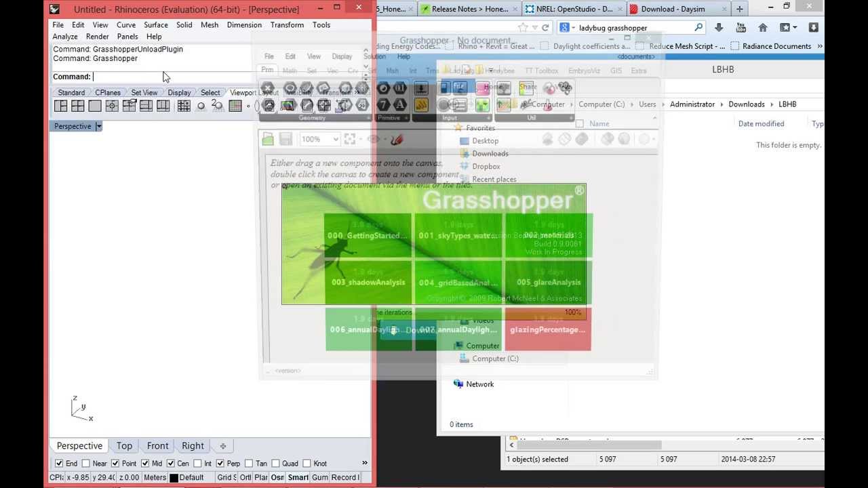Screen dimensions: 868x488
Task: Click the Rhinoceros title bar app icon
Action: coord(55,9)
